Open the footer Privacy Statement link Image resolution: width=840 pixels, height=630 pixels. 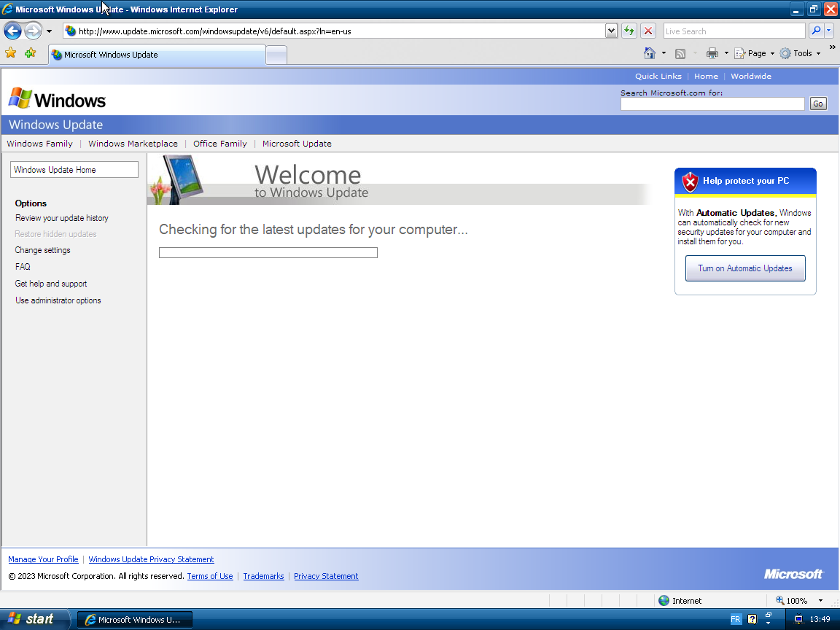click(x=326, y=577)
